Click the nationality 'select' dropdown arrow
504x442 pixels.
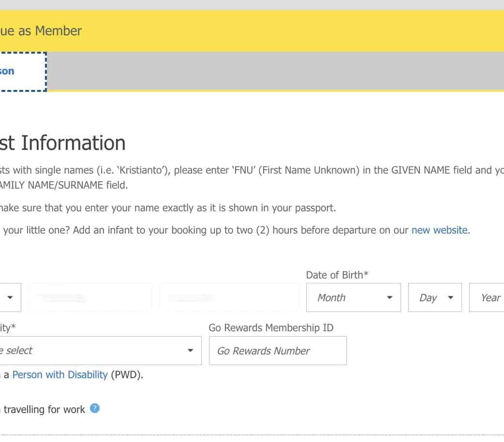coord(191,351)
